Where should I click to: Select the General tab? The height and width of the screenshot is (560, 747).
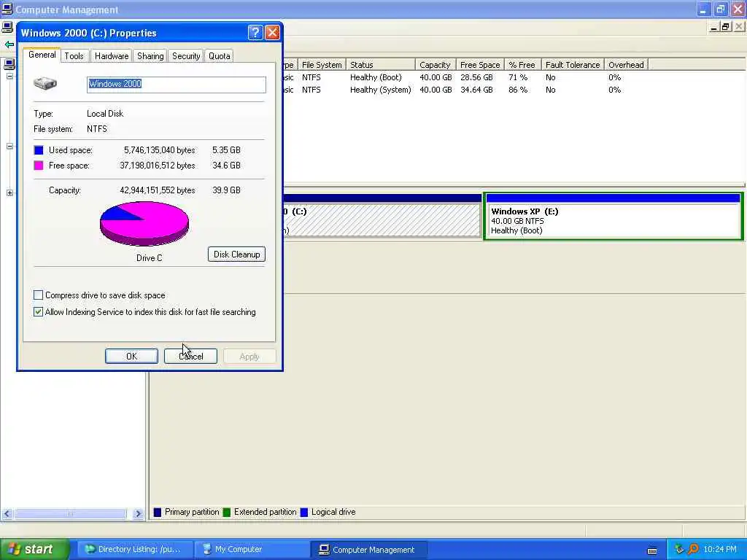(42, 55)
